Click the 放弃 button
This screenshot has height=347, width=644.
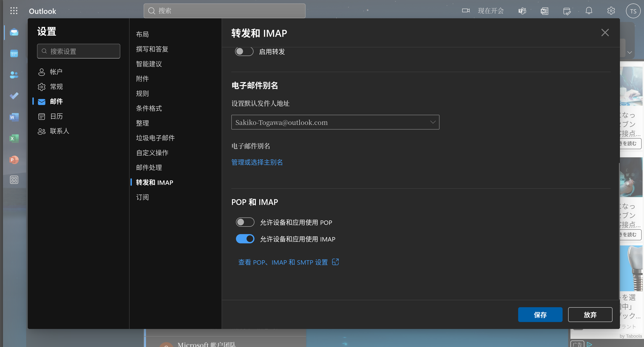590,315
